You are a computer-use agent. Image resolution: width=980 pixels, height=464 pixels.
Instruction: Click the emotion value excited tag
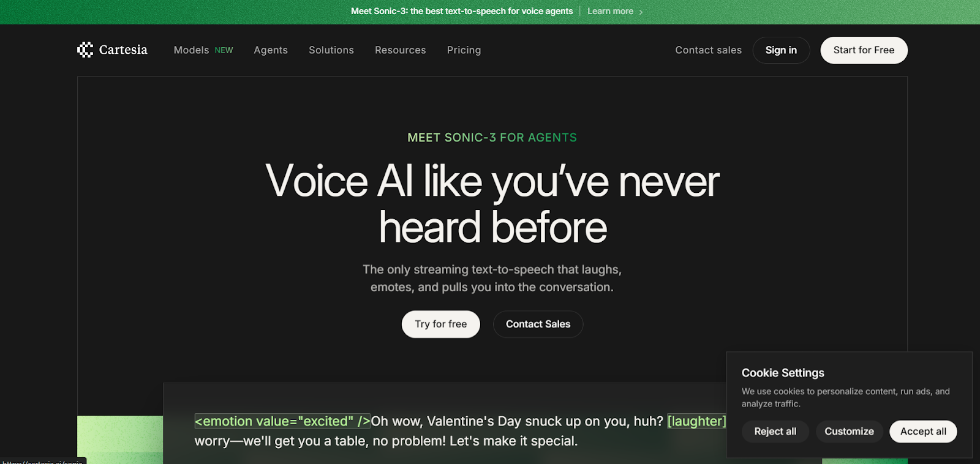pyautogui.click(x=282, y=421)
